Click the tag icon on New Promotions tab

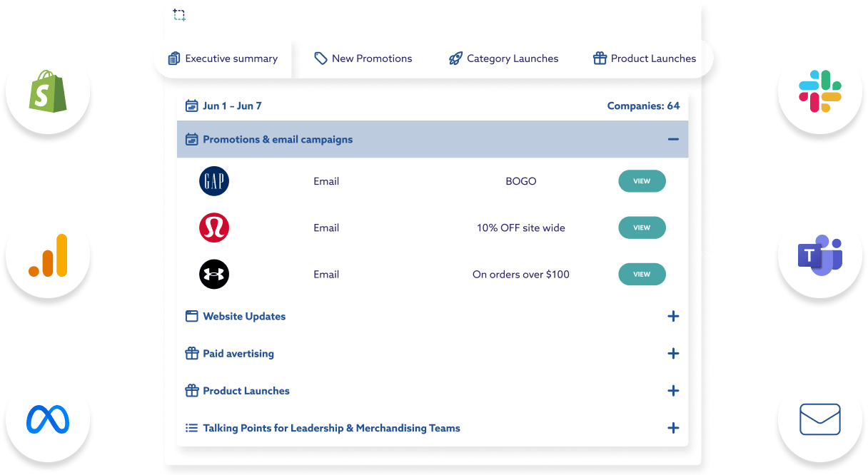pyautogui.click(x=321, y=58)
